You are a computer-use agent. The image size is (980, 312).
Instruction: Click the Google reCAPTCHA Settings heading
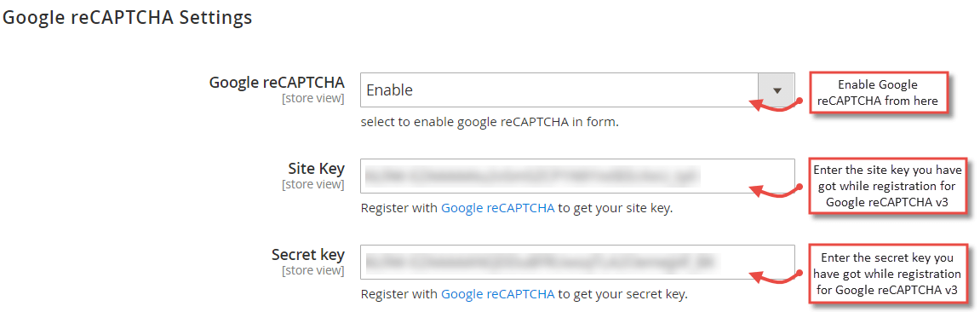128,18
